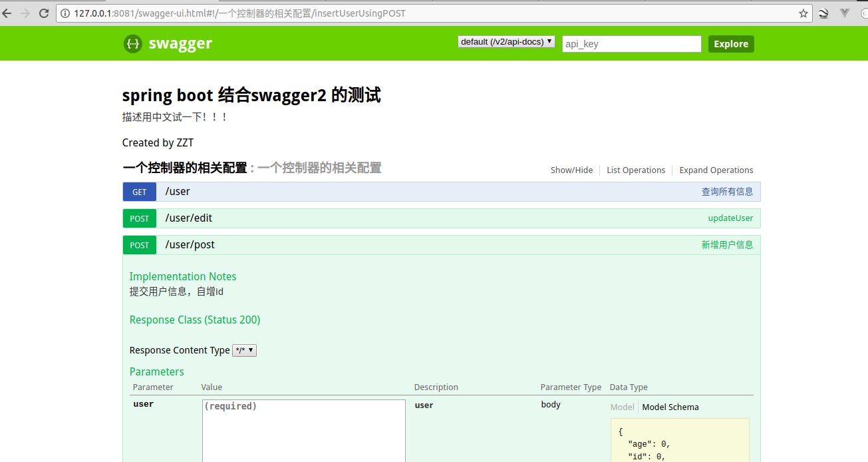Screen dimensions: 868x462
Task: Click Expand Operations link
Action: pos(716,170)
